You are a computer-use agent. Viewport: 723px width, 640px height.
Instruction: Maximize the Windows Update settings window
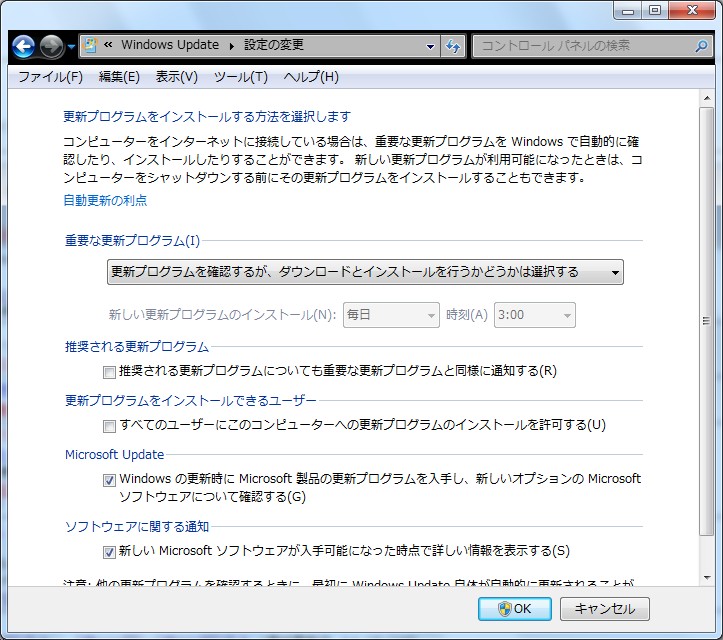coord(655,11)
